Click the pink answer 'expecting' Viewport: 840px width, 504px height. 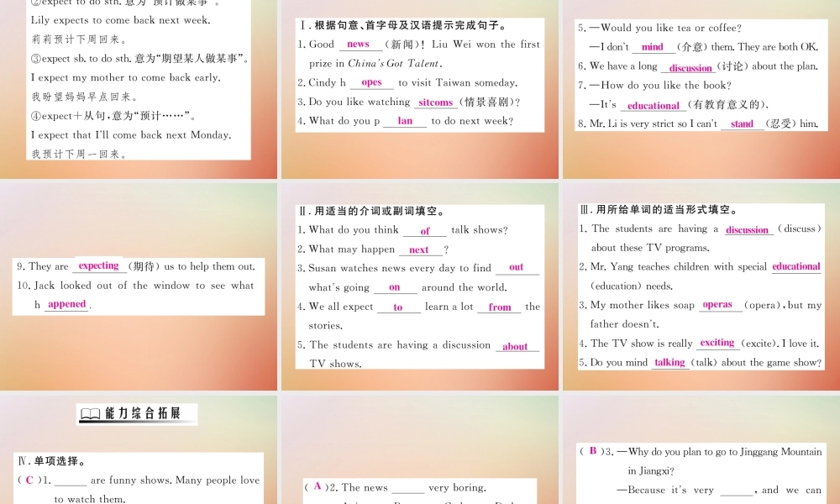98,265
